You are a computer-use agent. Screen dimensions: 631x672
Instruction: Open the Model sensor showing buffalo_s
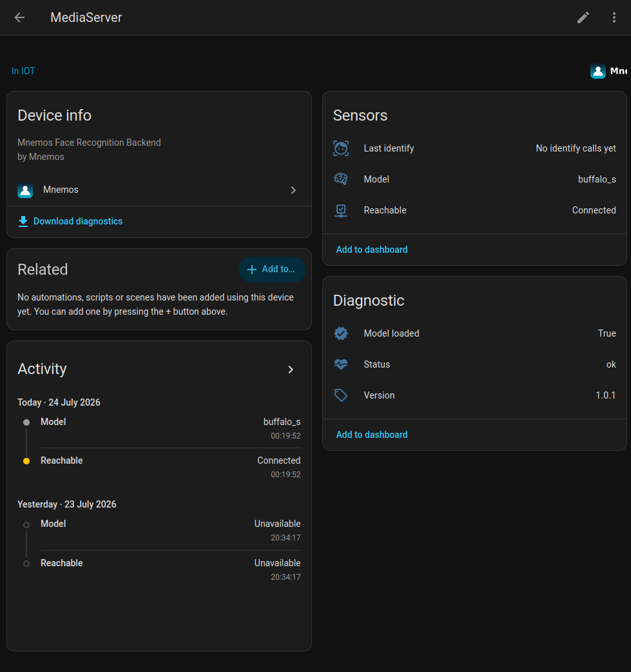tap(474, 179)
